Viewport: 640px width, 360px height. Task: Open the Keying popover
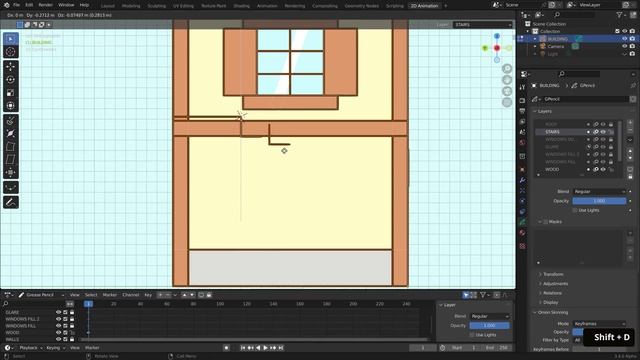55,348
